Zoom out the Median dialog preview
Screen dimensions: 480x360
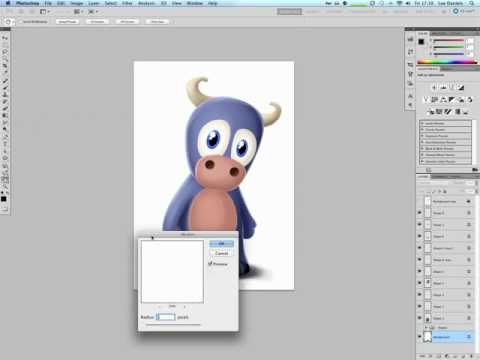[x=160, y=306]
